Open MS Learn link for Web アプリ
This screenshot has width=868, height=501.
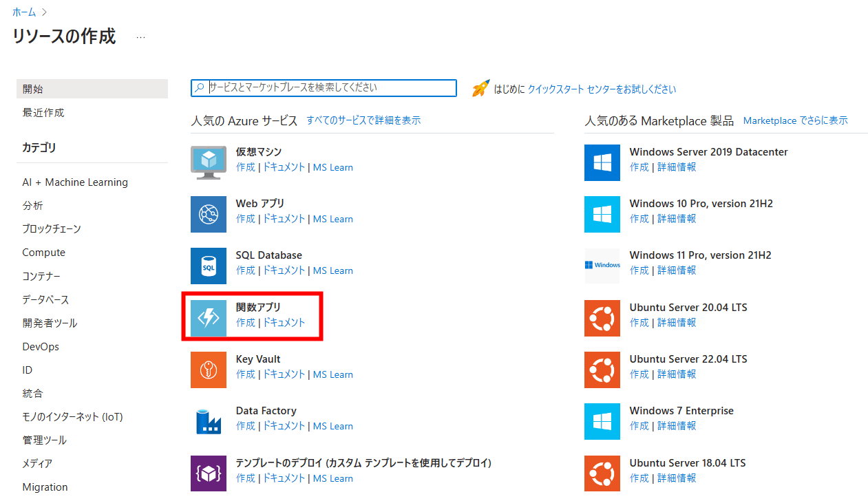(333, 219)
